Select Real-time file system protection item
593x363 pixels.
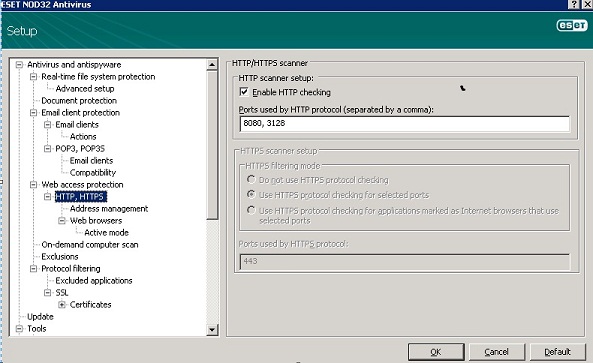98,77
